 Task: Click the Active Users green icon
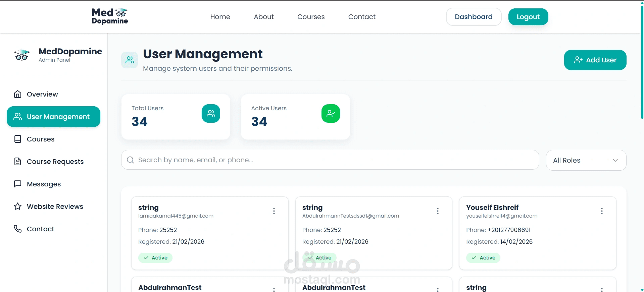click(331, 114)
